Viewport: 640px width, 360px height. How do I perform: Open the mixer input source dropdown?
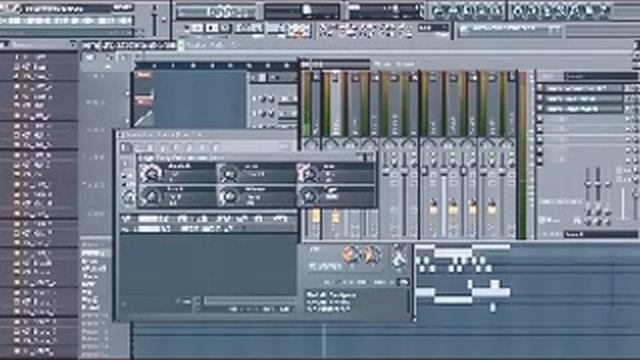pos(600,76)
